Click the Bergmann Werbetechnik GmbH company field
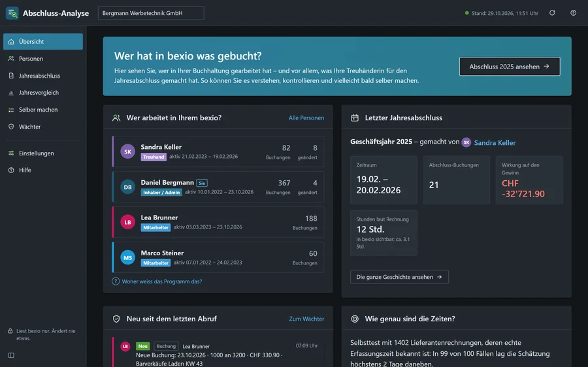This screenshot has height=367, width=588. point(151,13)
